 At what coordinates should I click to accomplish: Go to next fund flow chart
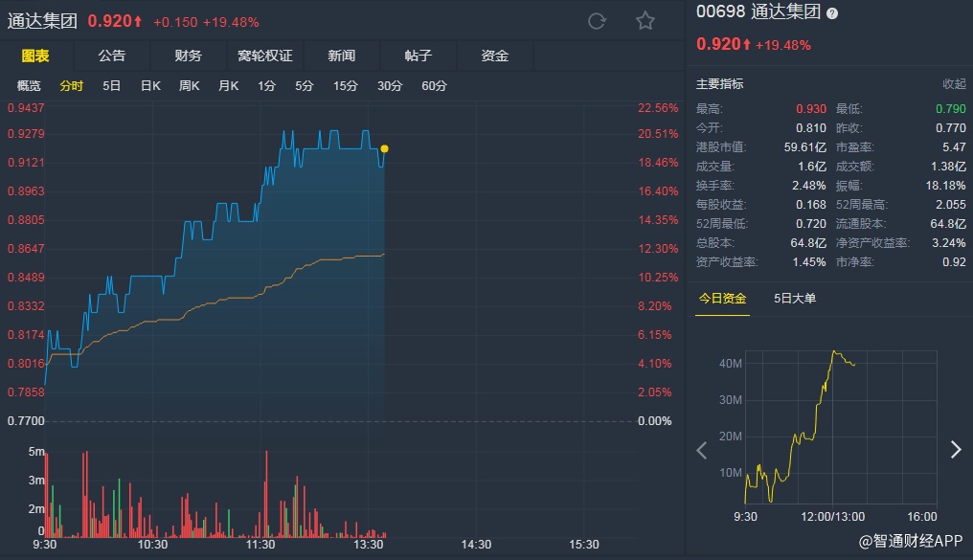click(955, 450)
